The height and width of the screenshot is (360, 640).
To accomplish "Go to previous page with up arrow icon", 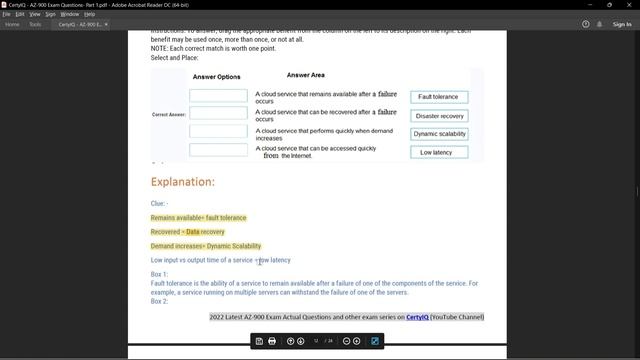I will (x=290, y=341).
